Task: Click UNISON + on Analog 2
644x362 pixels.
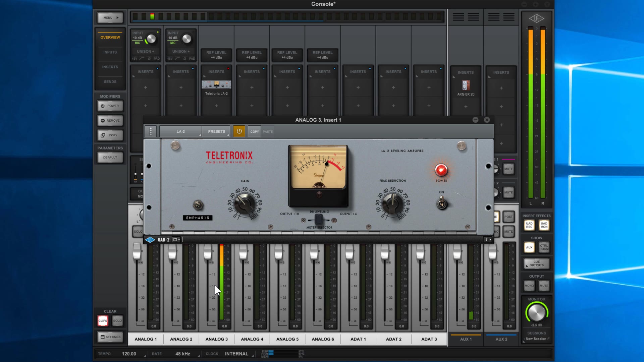Action: [181, 52]
